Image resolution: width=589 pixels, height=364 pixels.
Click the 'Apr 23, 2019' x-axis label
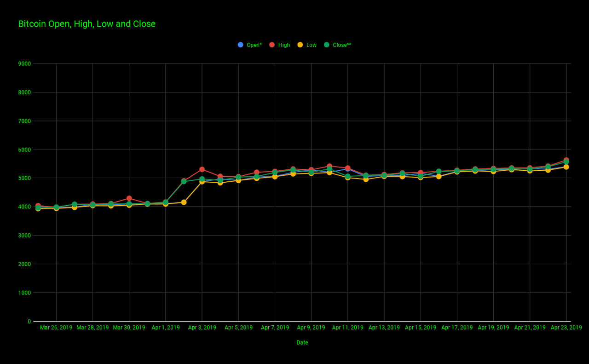pyautogui.click(x=566, y=328)
